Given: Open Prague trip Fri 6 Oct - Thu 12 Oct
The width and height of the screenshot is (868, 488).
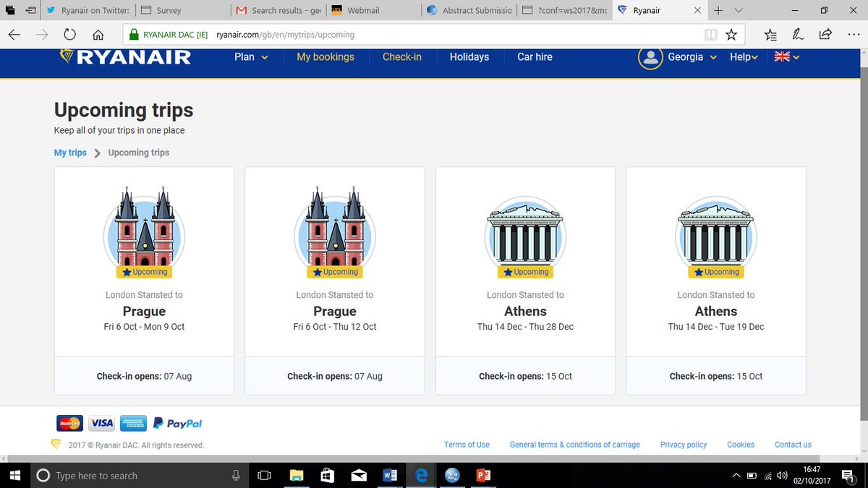Looking at the screenshot, I should (x=335, y=281).
